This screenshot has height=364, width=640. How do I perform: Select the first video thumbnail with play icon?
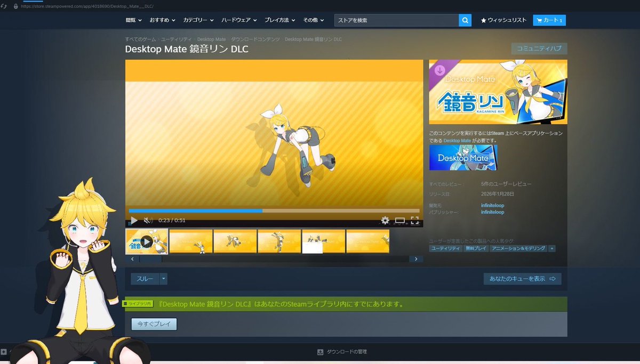147,241
